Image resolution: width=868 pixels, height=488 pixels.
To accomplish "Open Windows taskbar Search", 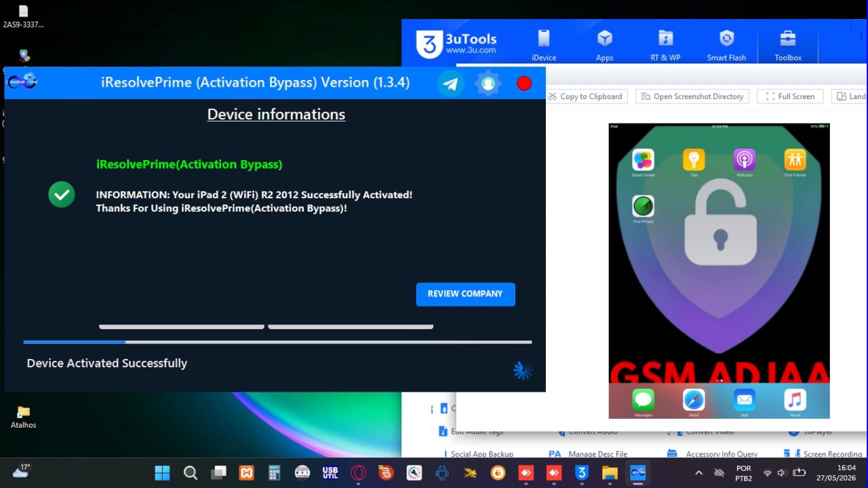I will (x=191, y=472).
